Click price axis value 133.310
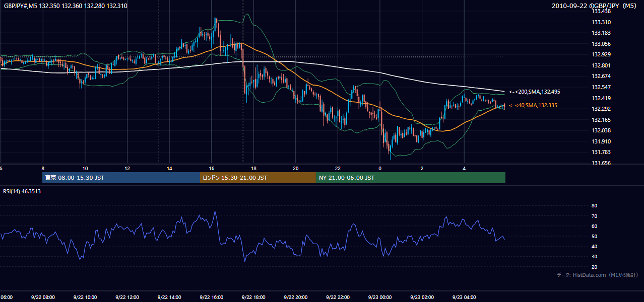The width and height of the screenshot is (644, 302). pyautogui.click(x=602, y=22)
